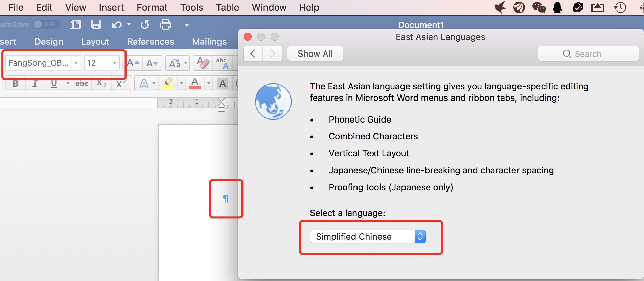The height and width of the screenshot is (281, 644).
Task: Open the Window menu
Action: click(269, 7)
